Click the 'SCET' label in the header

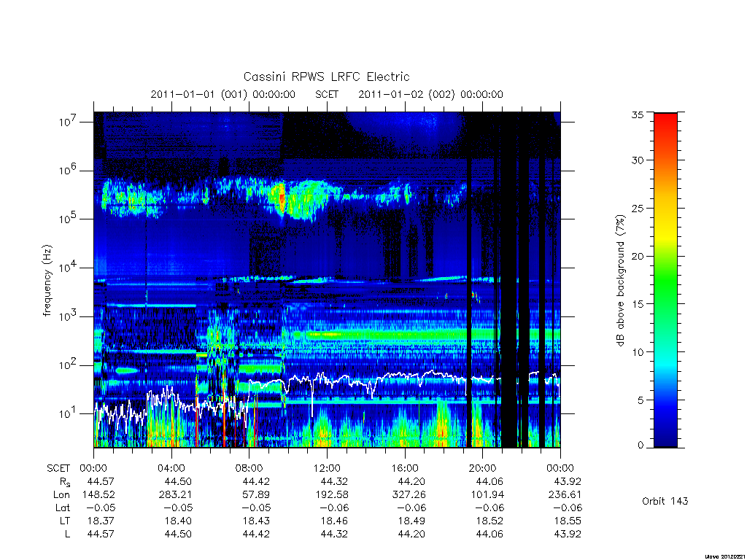[327, 94]
